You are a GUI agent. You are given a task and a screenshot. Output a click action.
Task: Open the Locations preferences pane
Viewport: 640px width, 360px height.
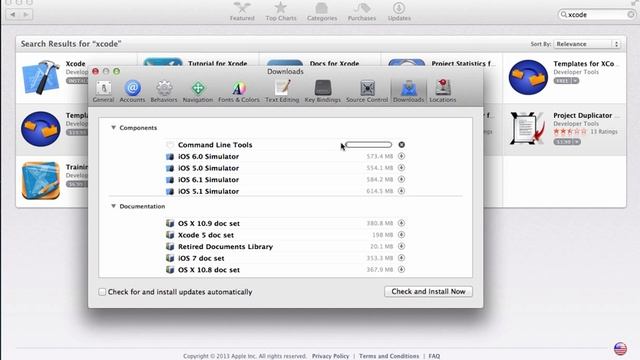point(442,91)
